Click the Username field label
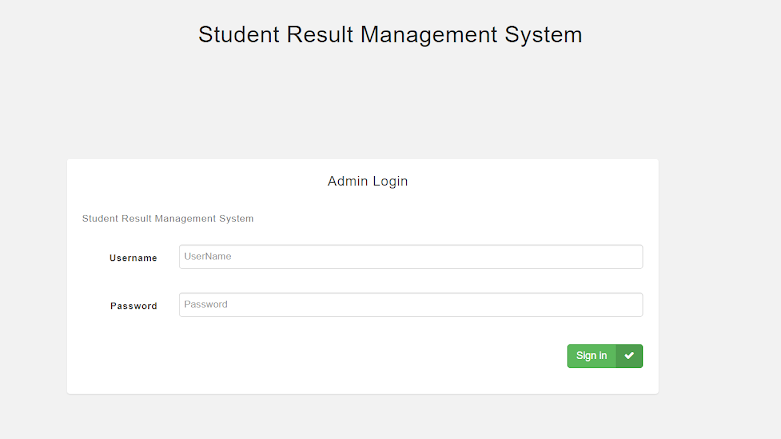781x439 pixels. tap(133, 258)
